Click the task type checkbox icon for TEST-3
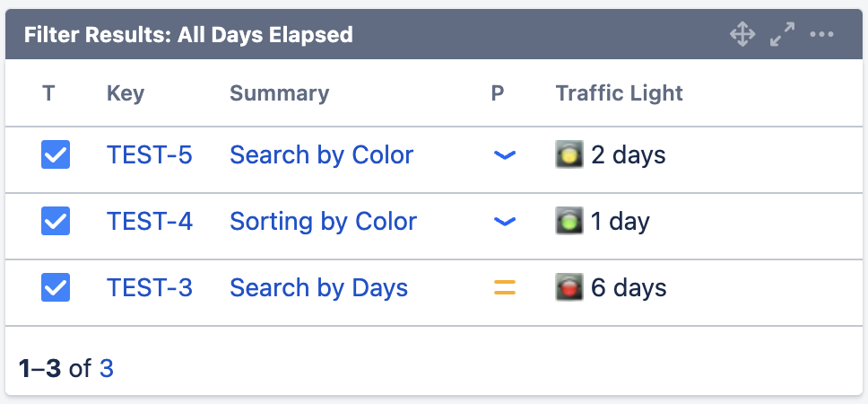The height and width of the screenshot is (404, 868). point(56,288)
